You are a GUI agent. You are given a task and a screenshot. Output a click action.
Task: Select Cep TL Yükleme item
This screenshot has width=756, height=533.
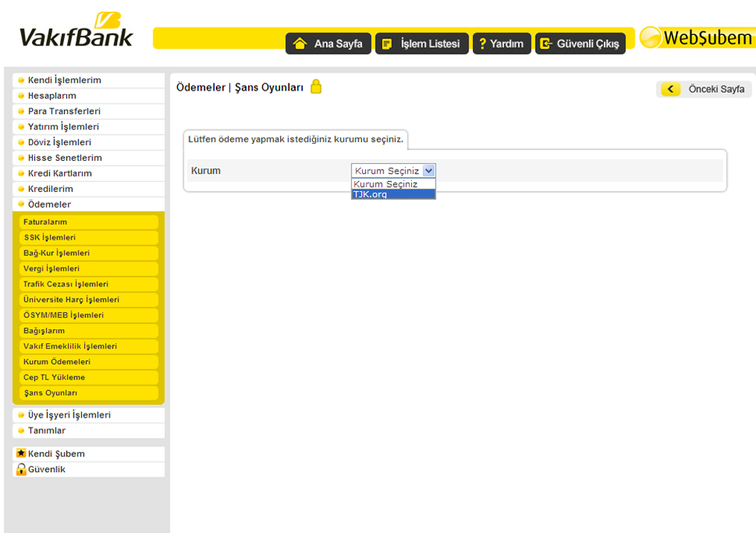[x=89, y=377]
